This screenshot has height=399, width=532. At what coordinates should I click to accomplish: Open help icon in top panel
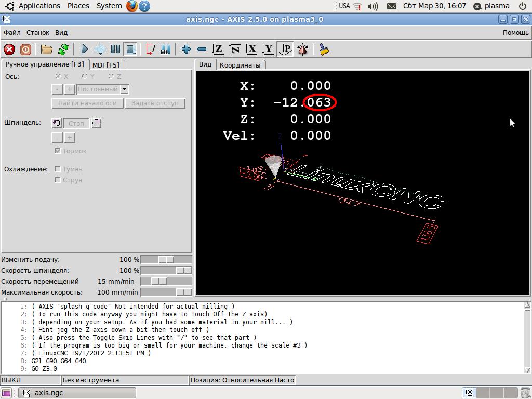click(144, 6)
